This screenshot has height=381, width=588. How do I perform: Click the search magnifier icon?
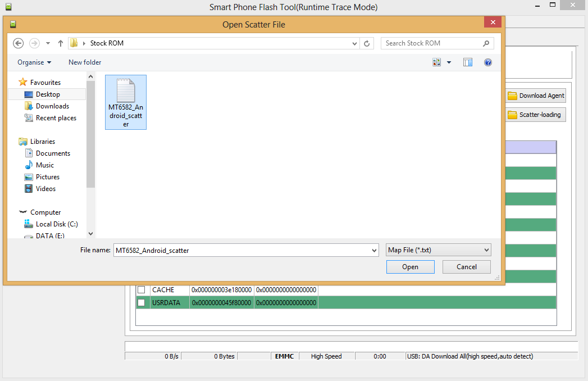coord(486,43)
